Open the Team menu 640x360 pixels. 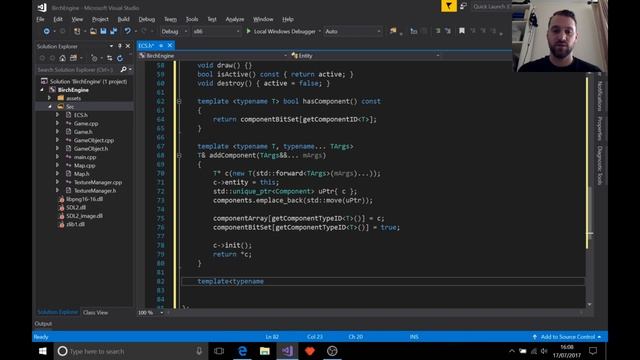(170, 19)
